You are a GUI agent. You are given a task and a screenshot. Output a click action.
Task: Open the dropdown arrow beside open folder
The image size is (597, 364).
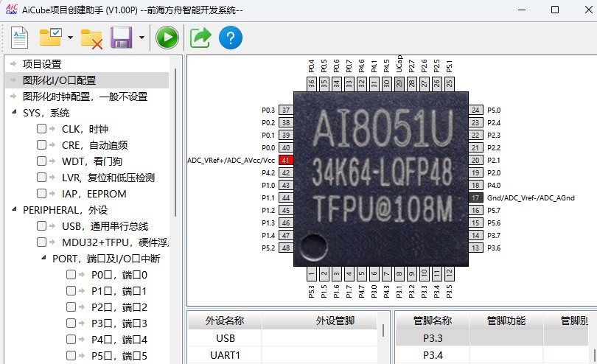[x=70, y=38]
